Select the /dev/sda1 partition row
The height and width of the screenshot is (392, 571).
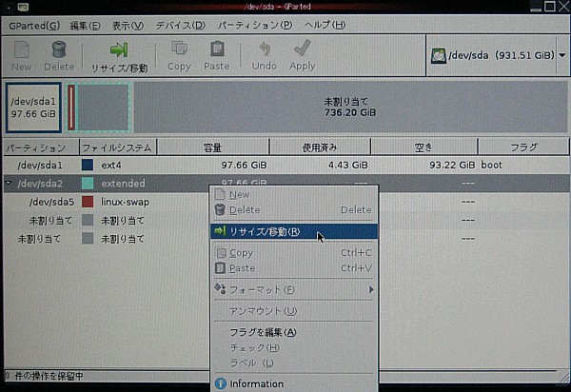coord(285,166)
